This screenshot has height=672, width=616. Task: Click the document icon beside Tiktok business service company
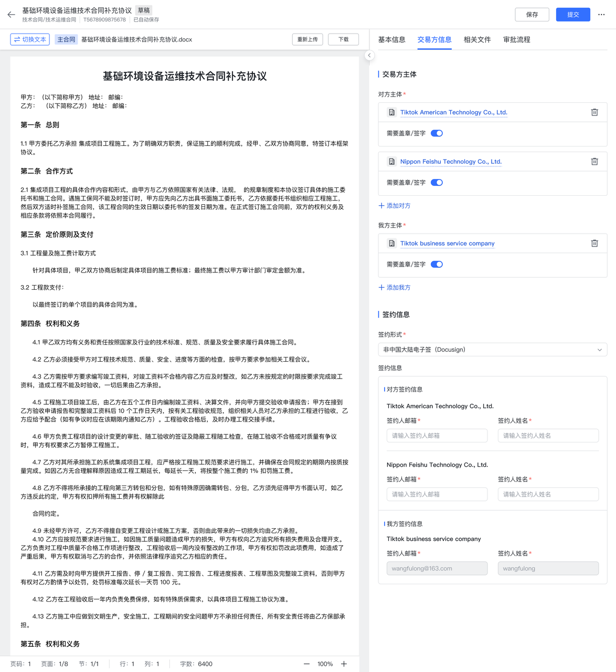[x=391, y=243]
